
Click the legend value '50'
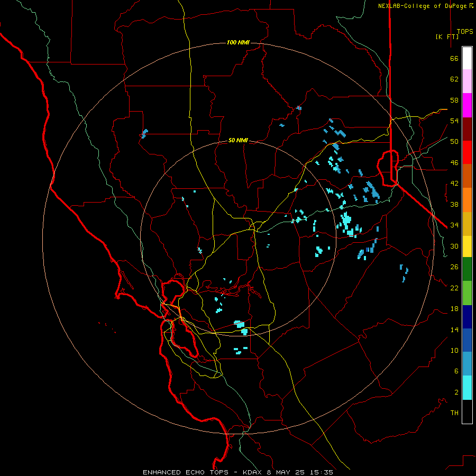click(454, 141)
